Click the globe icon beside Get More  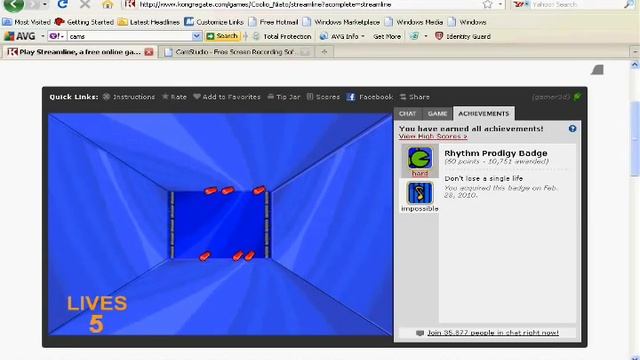pos(414,36)
